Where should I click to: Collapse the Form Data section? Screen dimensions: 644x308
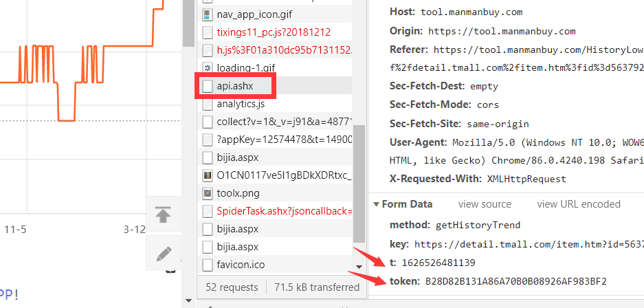(x=377, y=204)
